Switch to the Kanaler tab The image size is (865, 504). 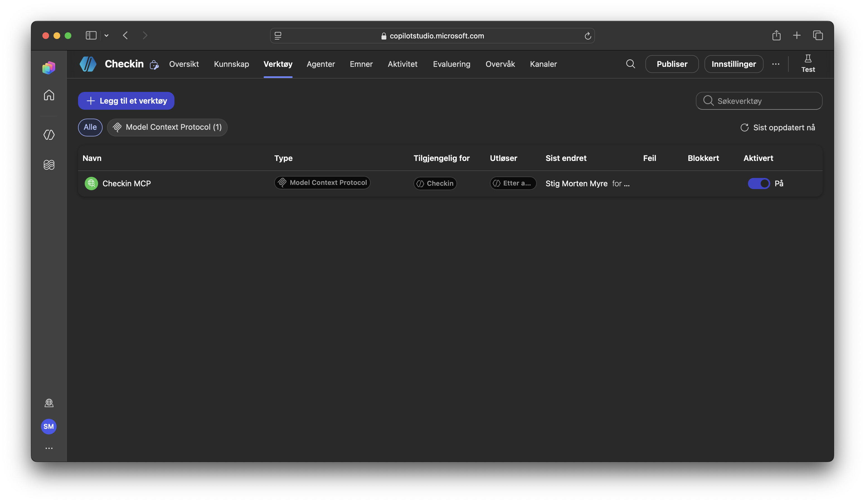point(543,64)
